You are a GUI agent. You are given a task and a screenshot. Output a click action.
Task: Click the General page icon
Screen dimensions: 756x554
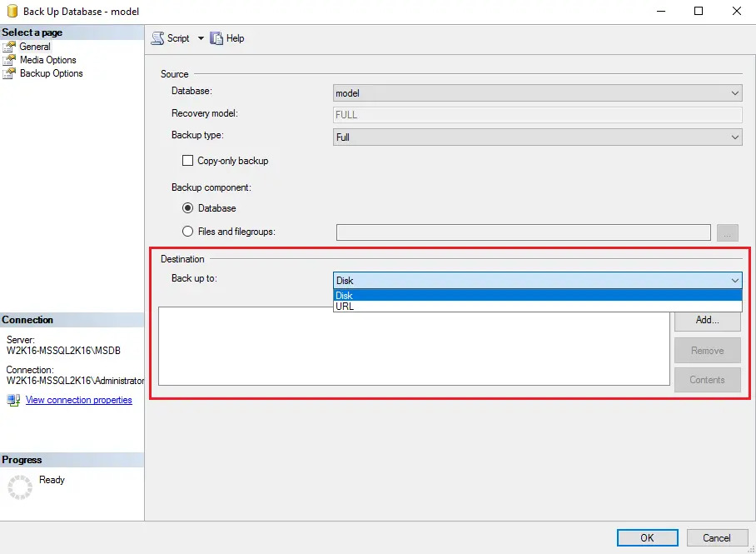(x=9, y=47)
